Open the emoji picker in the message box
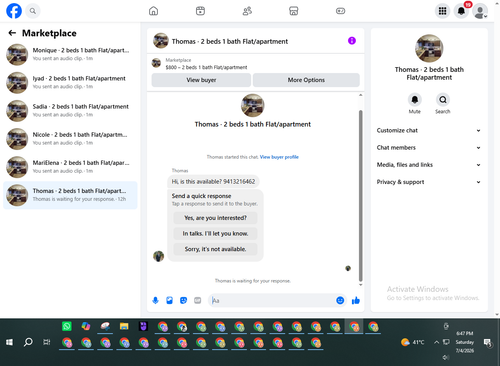The image size is (500, 366). click(x=340, y=300)
